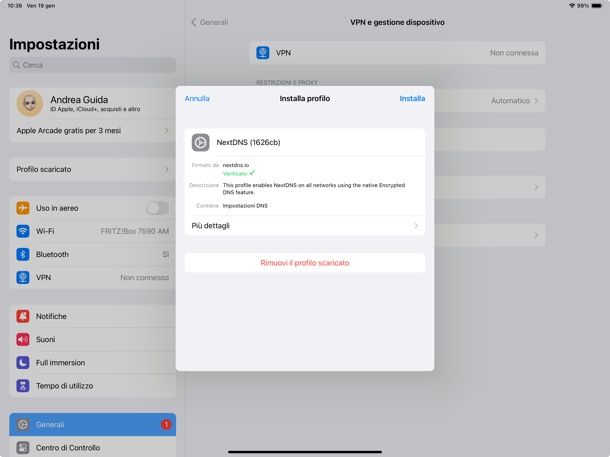Click the Tempo di utilizzo hourglass icon

coord(23,386)
